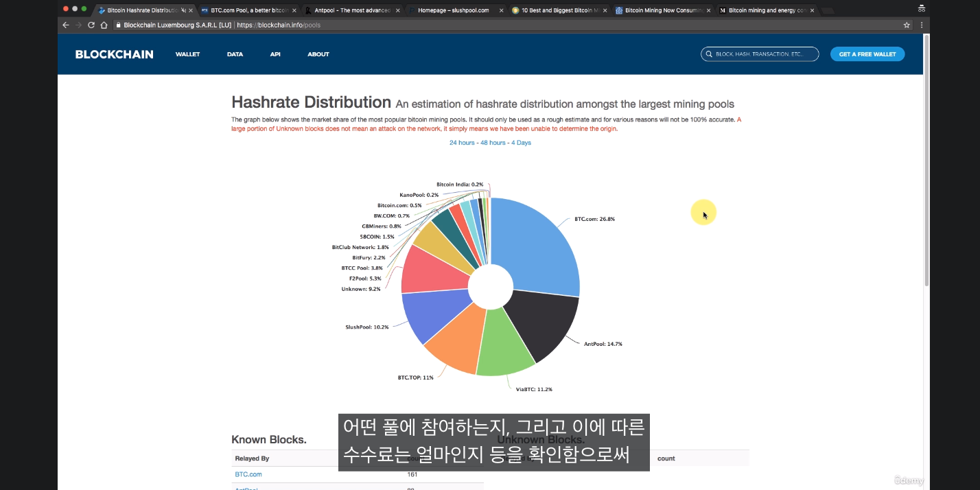Switch to the Bitcoin Mining Now Consuming tab

point(663,10)
